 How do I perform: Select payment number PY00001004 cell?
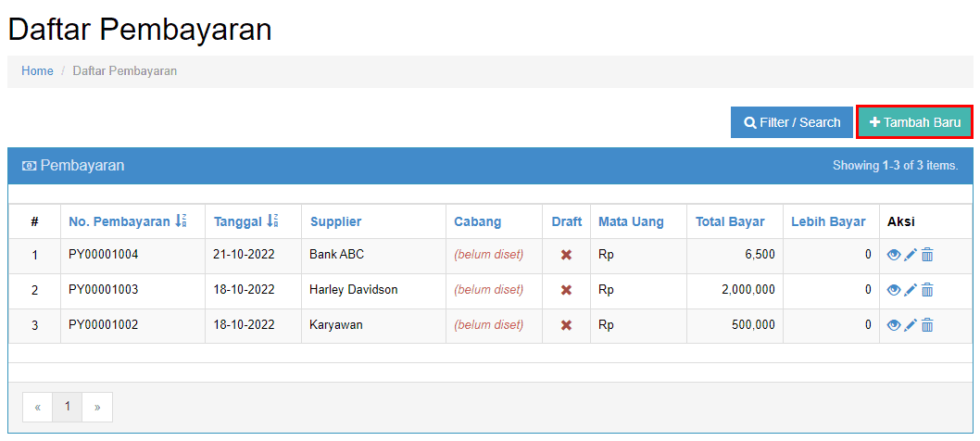tap(133, 255)
